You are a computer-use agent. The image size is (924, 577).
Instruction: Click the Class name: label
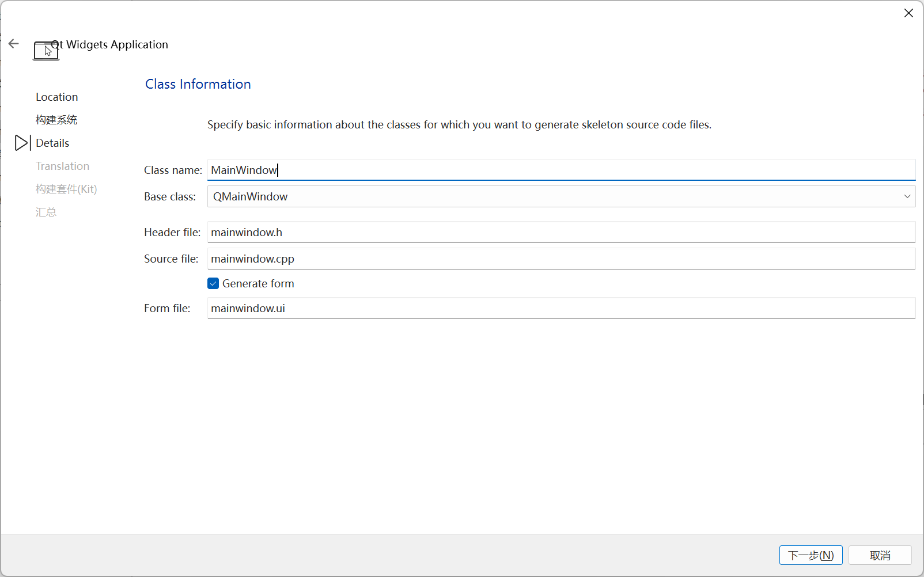(x=173, y=170)
